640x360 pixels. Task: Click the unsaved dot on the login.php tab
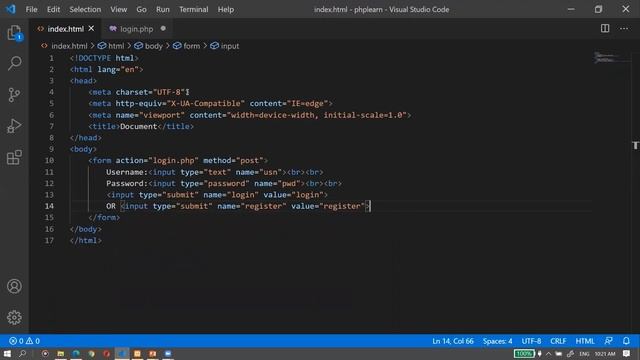[x=163, y=29]
